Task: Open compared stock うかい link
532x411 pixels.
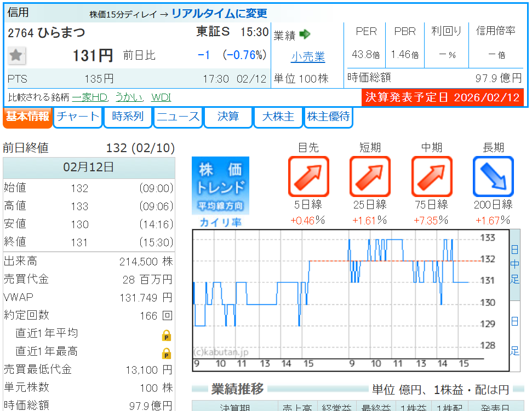Action: pyautogui.click(x=129, y=97)
